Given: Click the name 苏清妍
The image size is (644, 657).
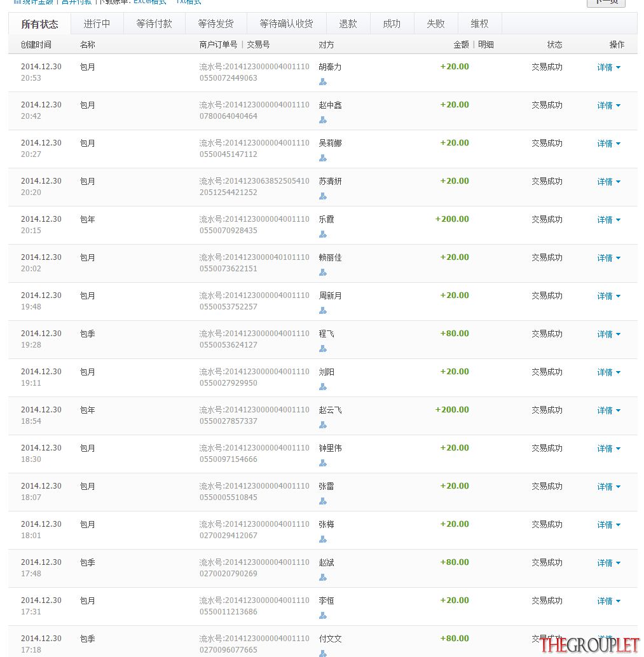Looking at the screenshot, I should click(x=331, y=181).
